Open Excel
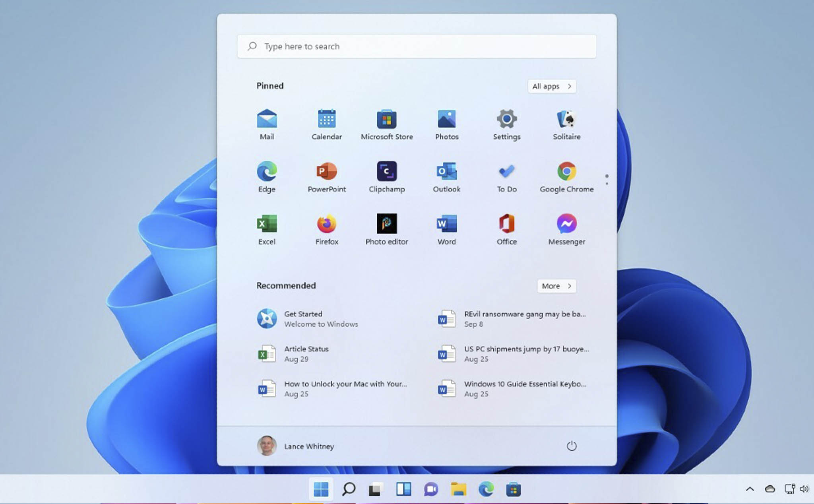814x504 pixels. [267, 229]
